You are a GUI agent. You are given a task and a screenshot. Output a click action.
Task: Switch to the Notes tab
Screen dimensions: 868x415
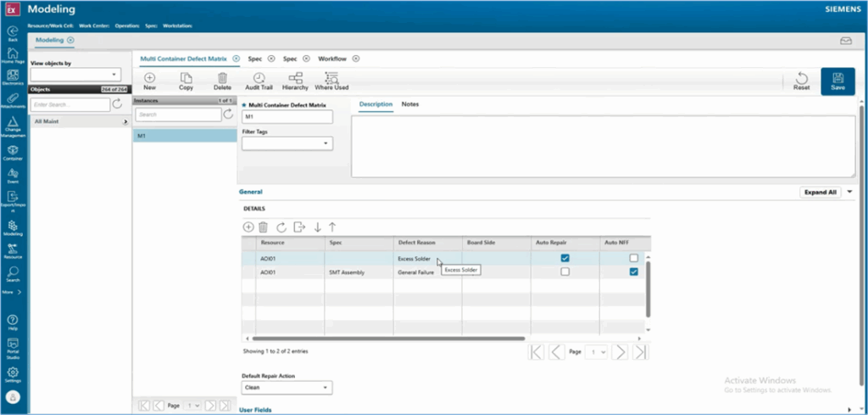click(410, 104)
